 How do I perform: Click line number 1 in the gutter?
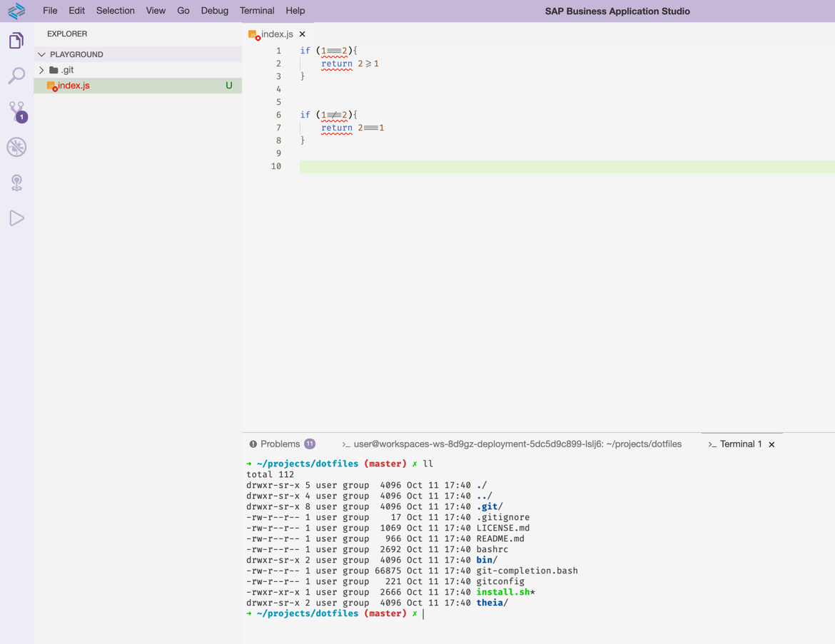278,51
